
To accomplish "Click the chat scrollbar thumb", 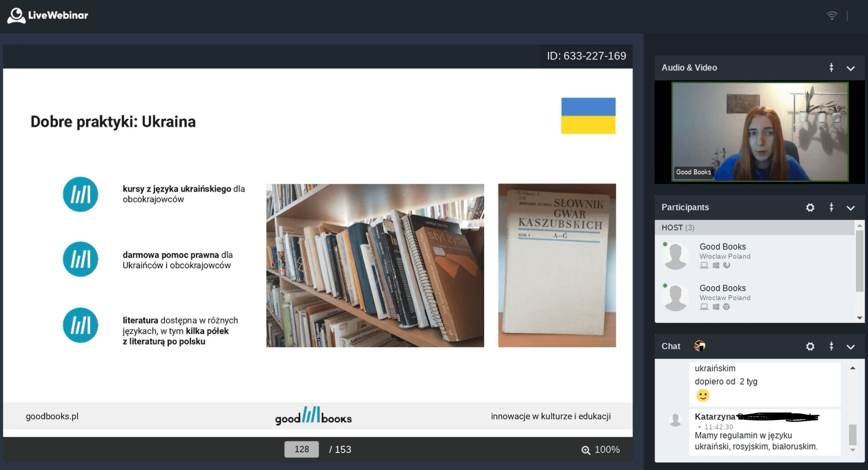I will pos(853,434).
